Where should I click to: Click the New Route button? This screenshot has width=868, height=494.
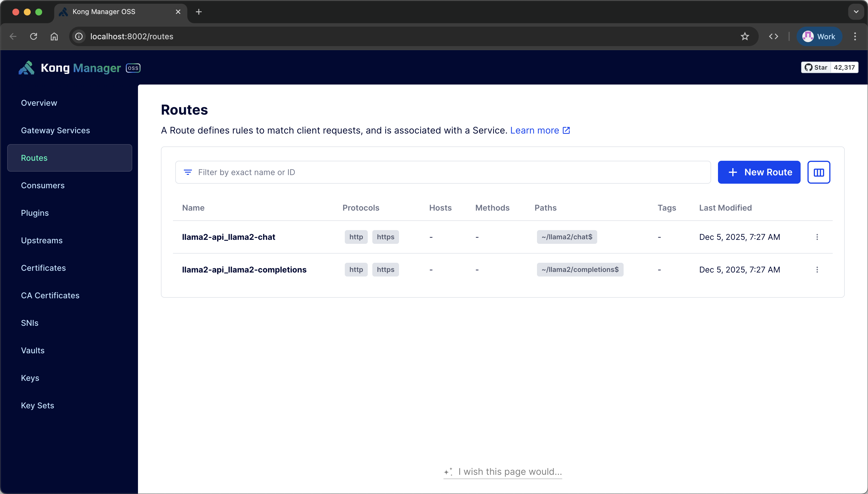[x=759, y=172]
